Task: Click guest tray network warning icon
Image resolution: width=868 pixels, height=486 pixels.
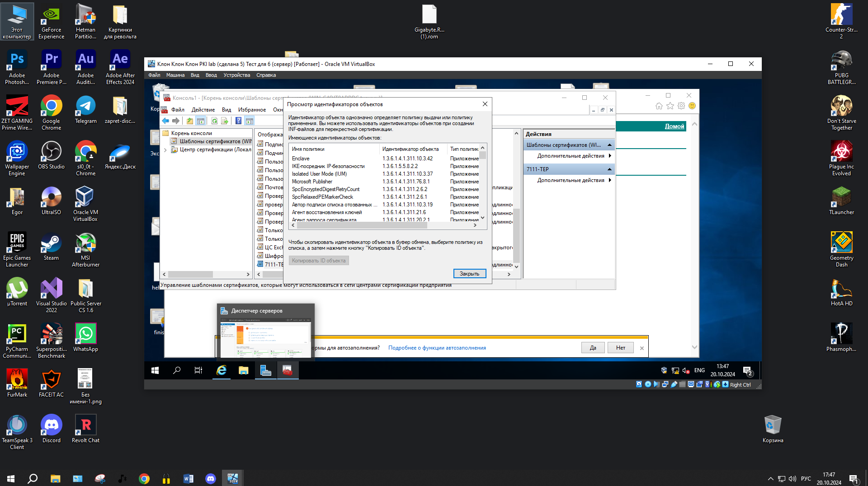Action: 675,370
